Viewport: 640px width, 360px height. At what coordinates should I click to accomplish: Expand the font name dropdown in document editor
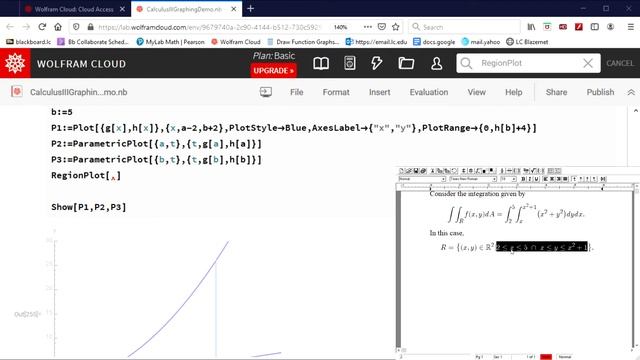494,179
